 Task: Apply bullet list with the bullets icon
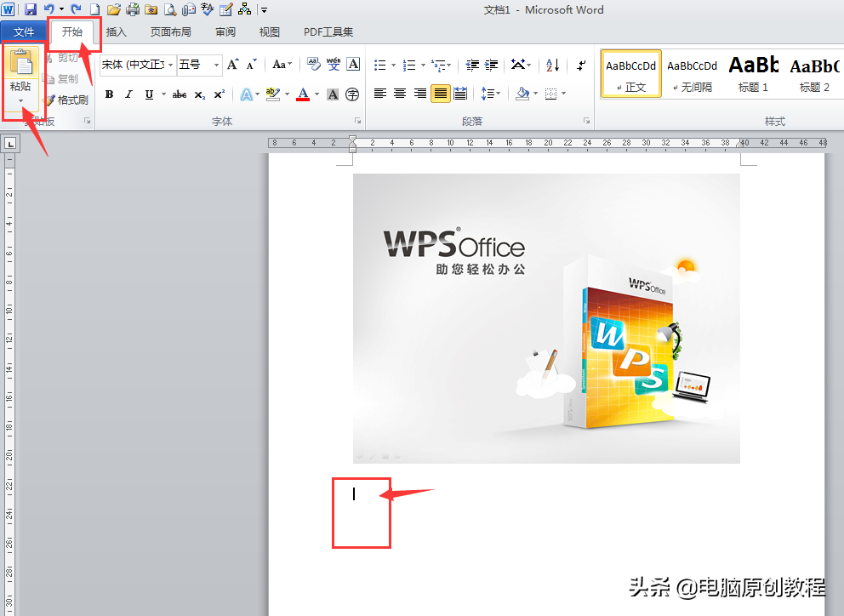pyautogui.click(x=380, y=66)
